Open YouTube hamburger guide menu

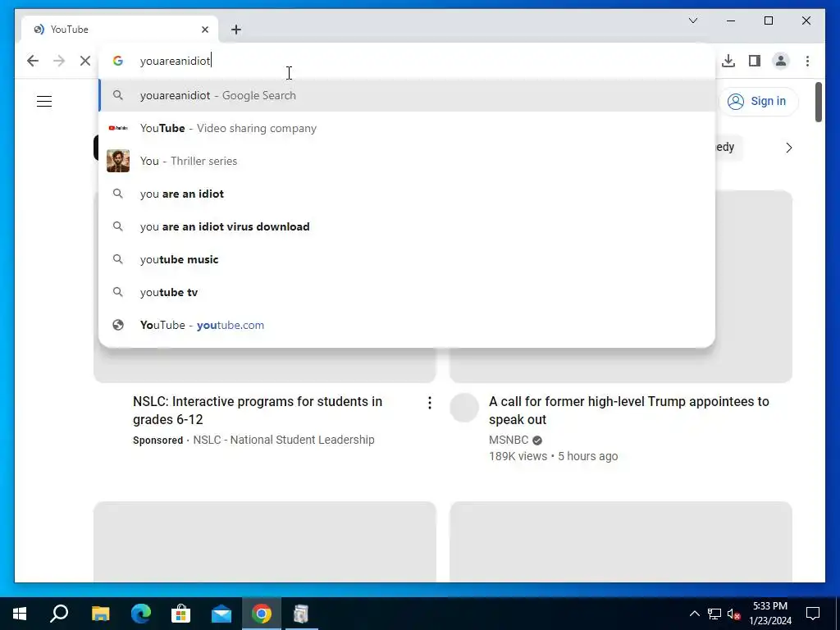[x=44, y=101]
